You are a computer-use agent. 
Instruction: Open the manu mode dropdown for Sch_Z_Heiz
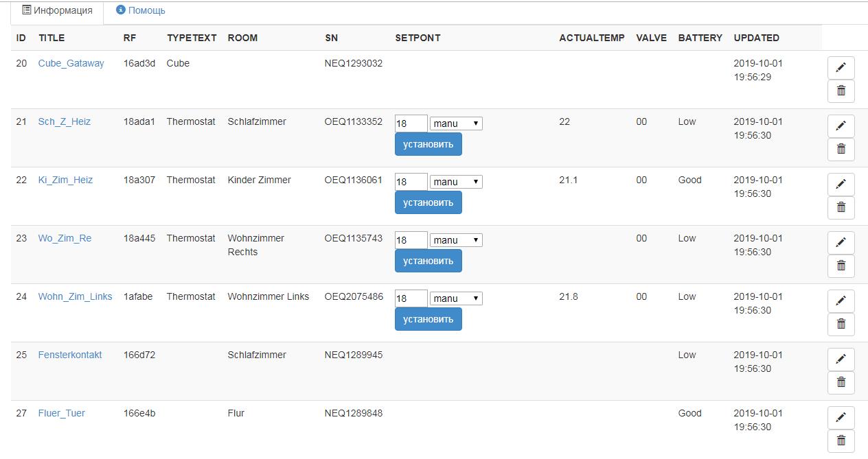point(456,123)
